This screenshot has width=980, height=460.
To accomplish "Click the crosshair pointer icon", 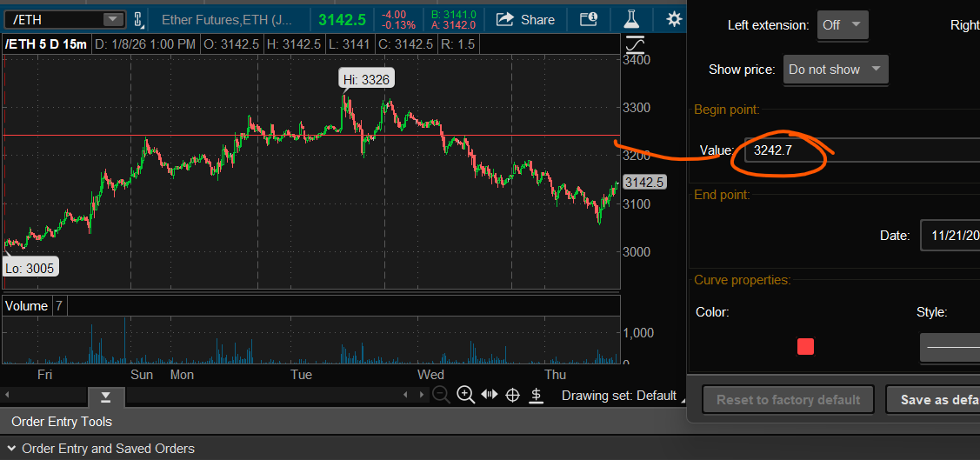I will click(512, 395).
